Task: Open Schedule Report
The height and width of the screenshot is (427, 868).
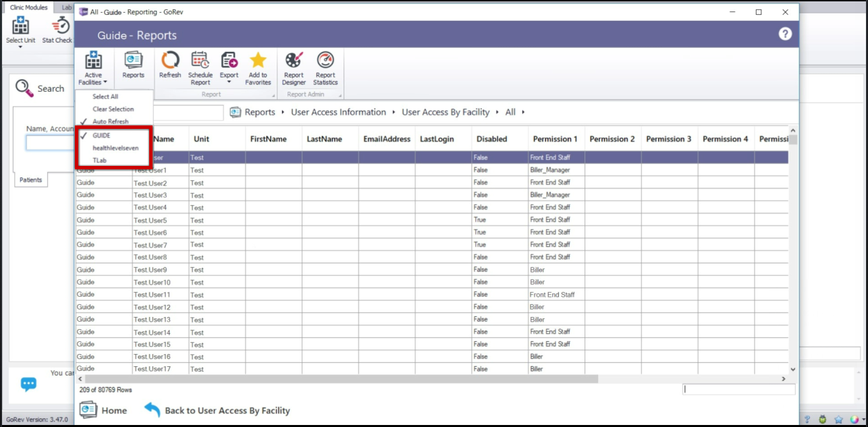Action: (200, 69)
